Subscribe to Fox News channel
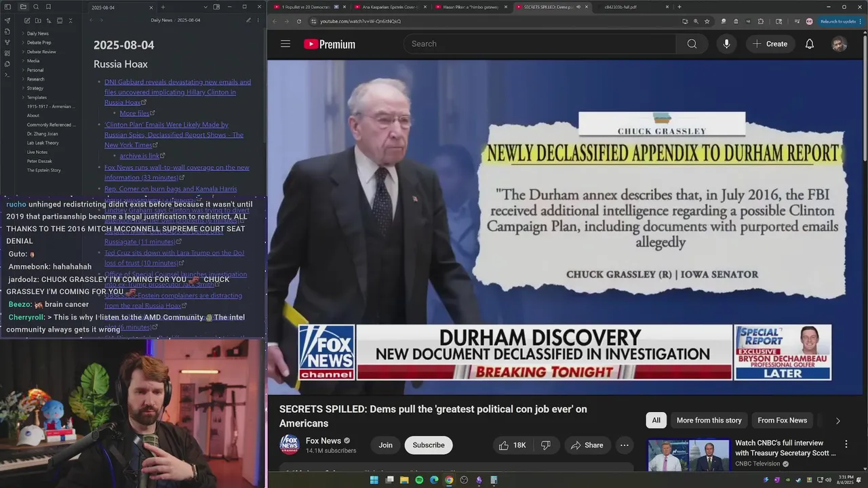 (x=429, y=445)
